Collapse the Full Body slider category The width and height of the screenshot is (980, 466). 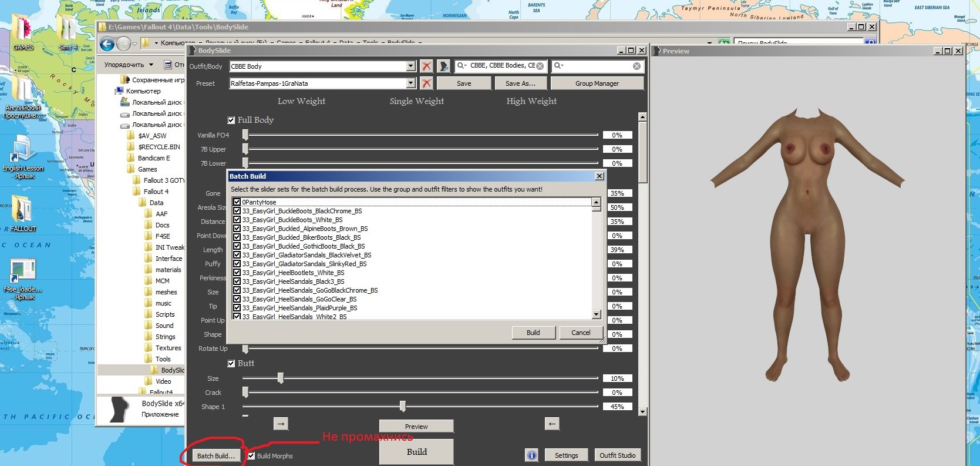231,120
